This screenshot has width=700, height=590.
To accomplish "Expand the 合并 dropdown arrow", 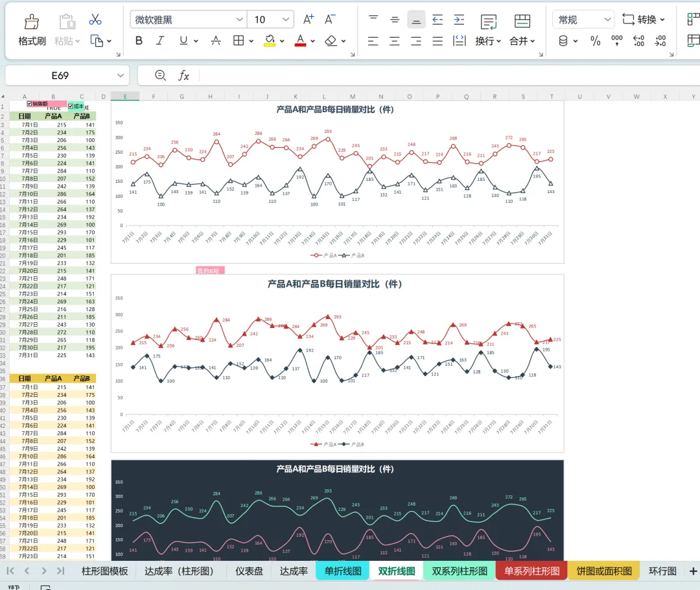I will (532, 41).
